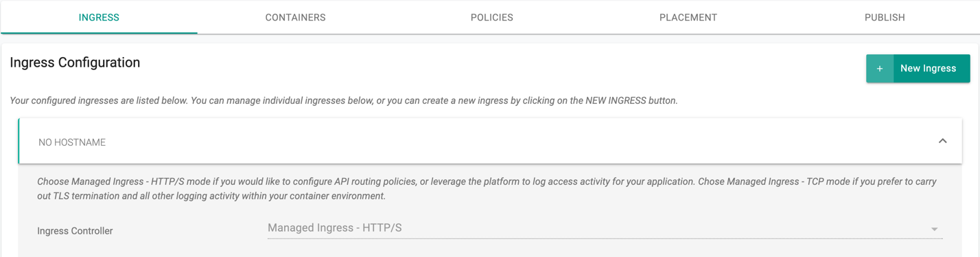Go to the PLACEMENT tab
This screenshot has width=980, height=257.
688,17
